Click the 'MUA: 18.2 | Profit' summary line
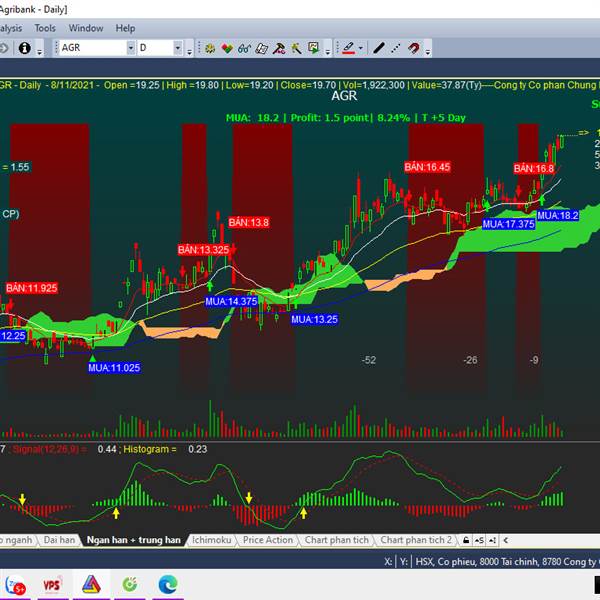 (x=346, y=118)
